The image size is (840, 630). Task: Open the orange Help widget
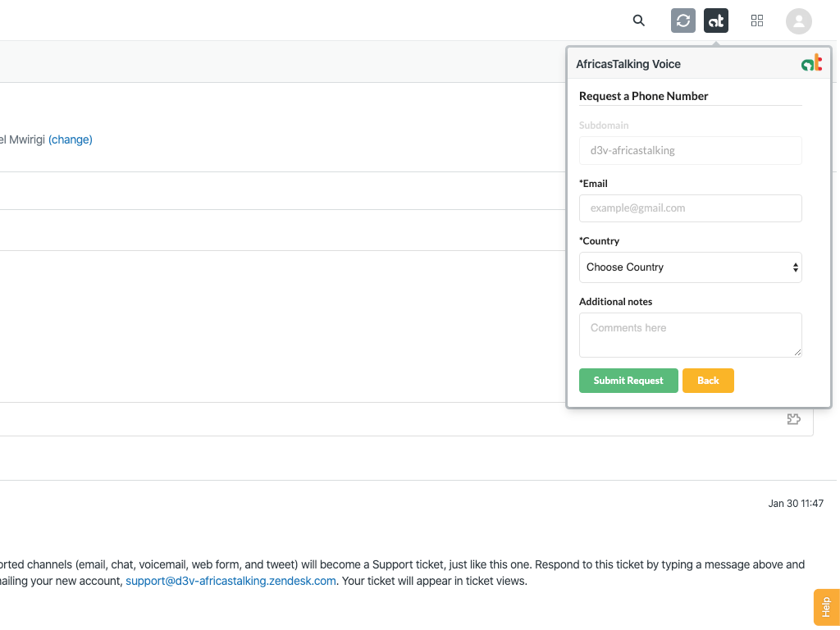tap(826, 607)
